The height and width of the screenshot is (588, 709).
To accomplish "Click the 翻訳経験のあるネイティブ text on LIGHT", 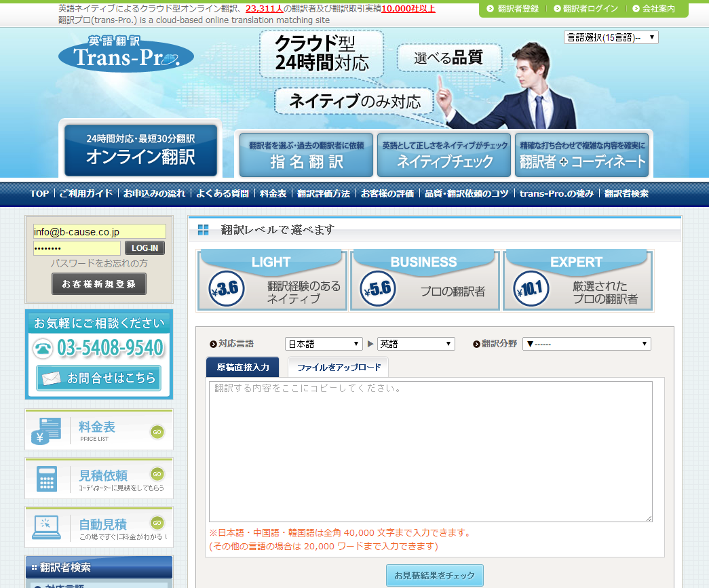I will click(x=303, y=292).
